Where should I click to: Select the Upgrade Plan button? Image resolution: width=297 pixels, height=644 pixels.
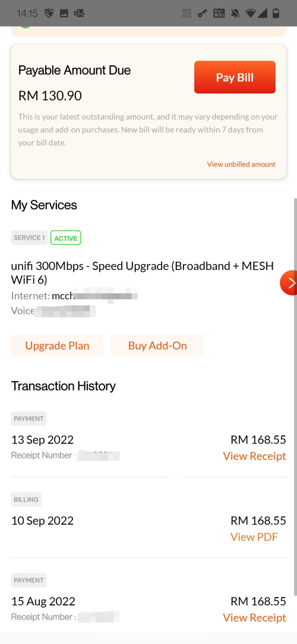point(57,345)
